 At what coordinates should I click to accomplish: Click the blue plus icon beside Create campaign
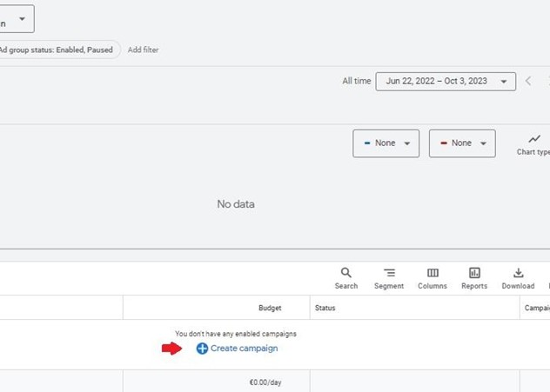tap(202, 349)
